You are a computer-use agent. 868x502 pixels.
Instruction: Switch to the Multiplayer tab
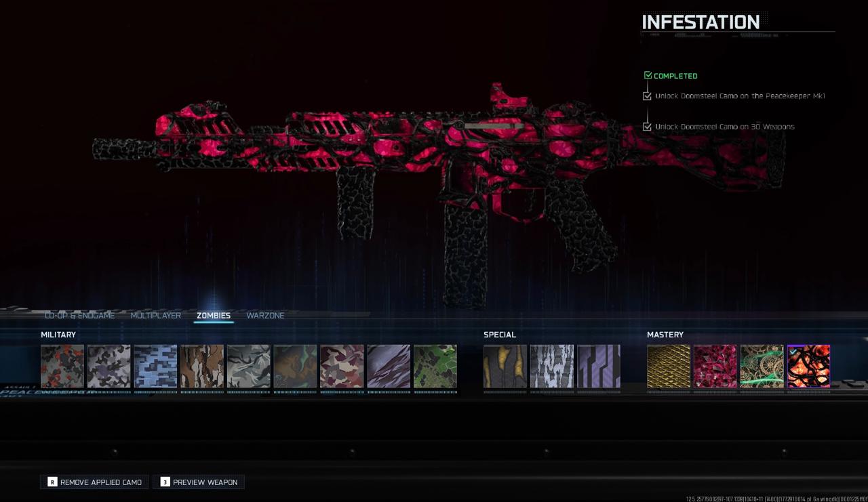[156, 316]
